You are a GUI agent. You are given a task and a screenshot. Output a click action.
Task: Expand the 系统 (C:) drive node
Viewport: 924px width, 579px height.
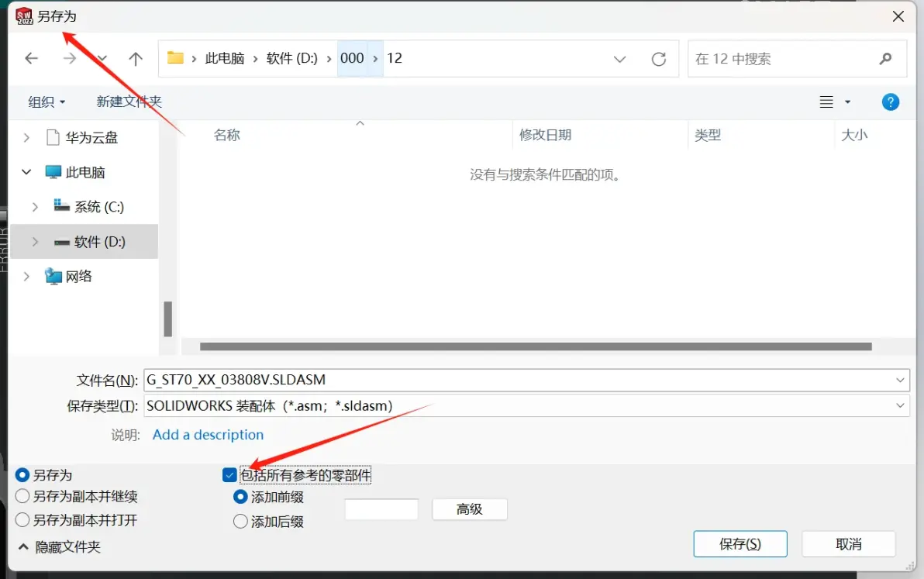coord(36,207)
